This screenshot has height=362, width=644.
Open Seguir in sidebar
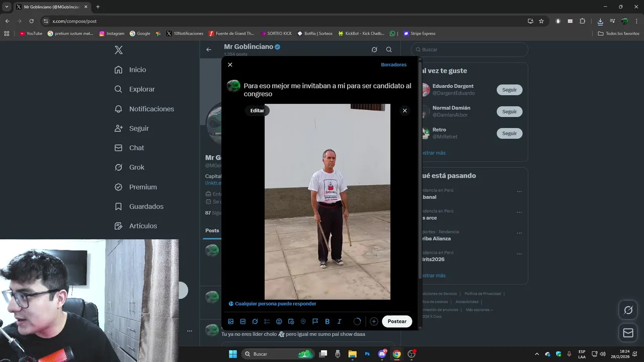tap(132, 128)
